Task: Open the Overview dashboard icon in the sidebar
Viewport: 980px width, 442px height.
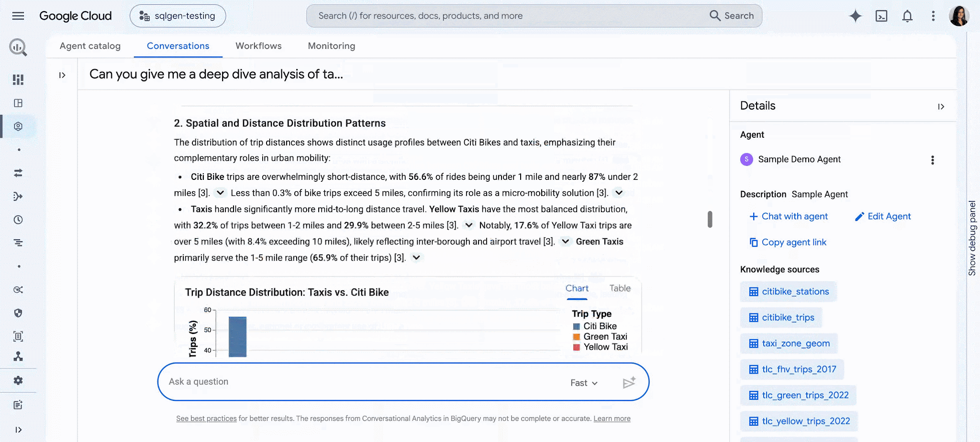Action: (18, 79)
